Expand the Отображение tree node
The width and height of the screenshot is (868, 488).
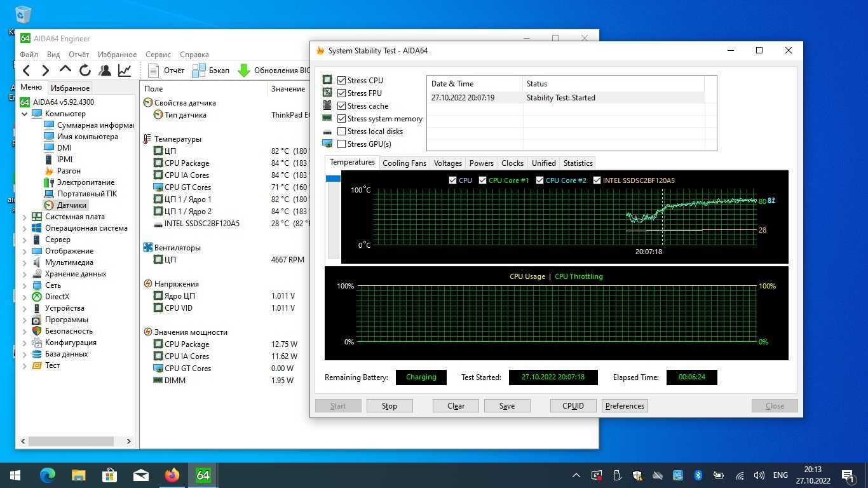click(25, 251)
